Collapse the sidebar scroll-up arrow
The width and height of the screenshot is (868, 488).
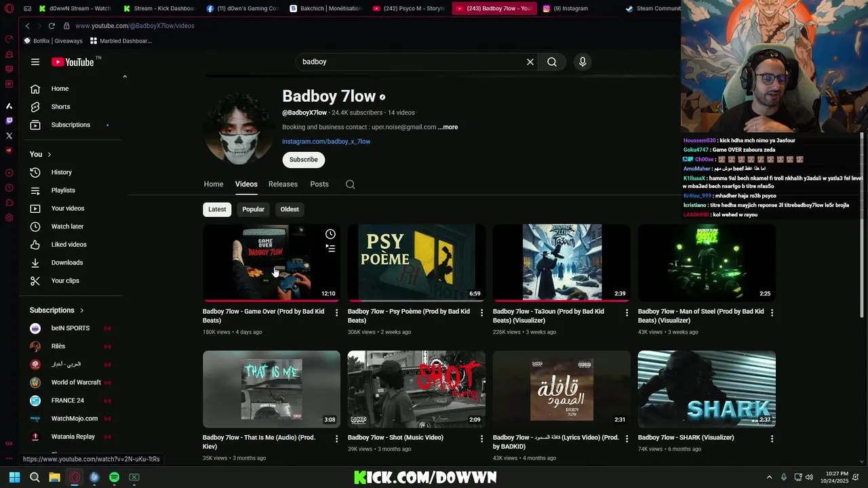click(x=125, y=77)
